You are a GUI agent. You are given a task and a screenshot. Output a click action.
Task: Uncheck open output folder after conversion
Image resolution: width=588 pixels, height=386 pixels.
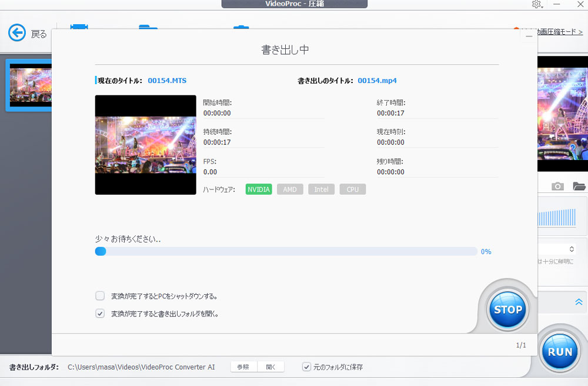100,314
